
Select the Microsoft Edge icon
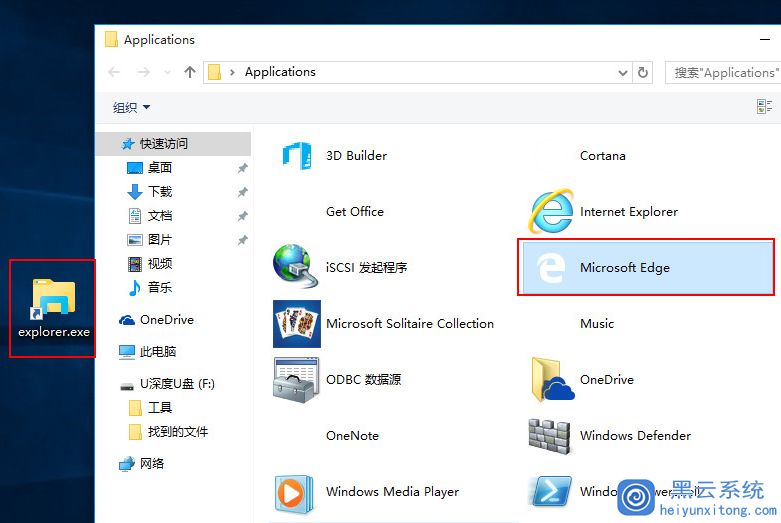click(x=551, y=267)
